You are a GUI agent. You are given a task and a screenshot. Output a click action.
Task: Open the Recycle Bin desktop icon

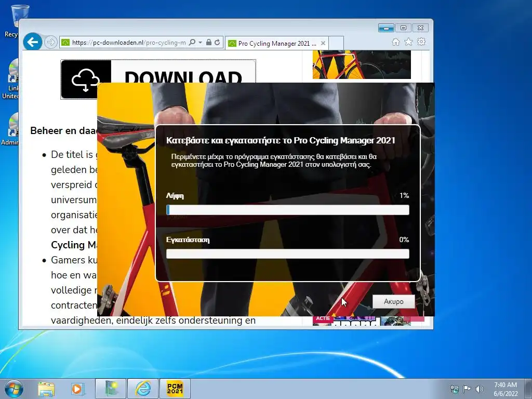coord(15,21)
